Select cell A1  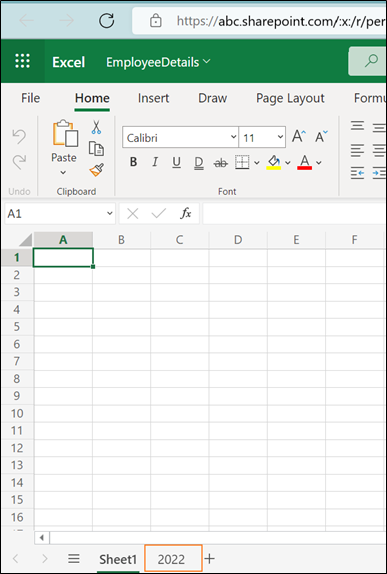(63, 257)
